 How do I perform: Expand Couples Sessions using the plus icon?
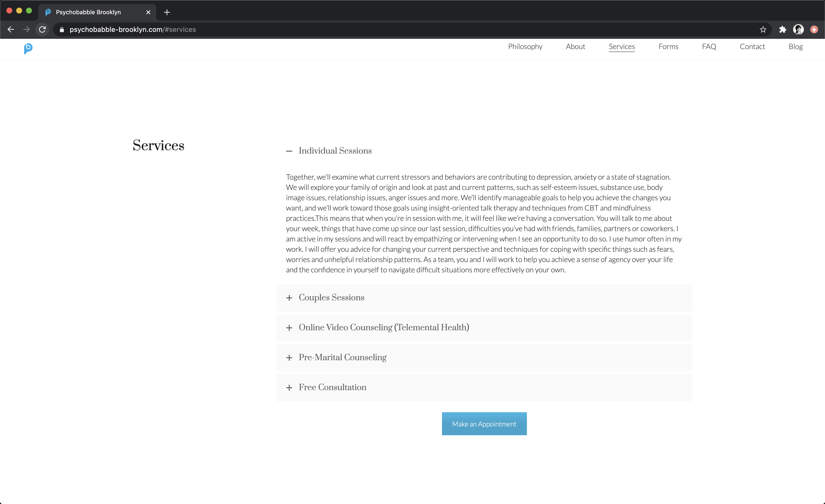[289, 298]
